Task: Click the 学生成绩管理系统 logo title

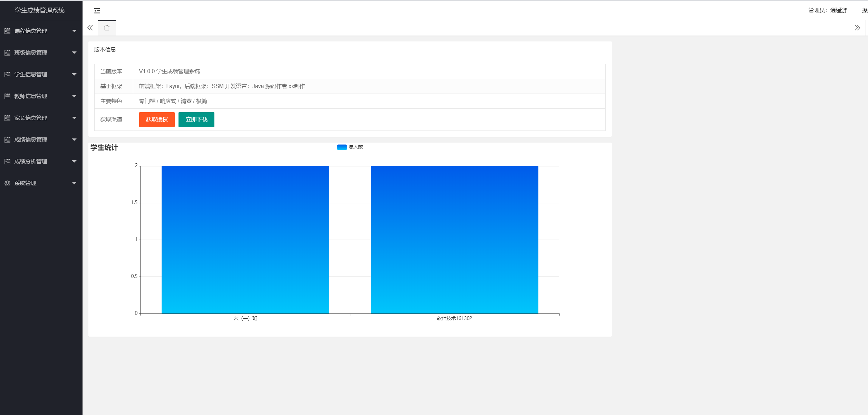Action: 40,10
